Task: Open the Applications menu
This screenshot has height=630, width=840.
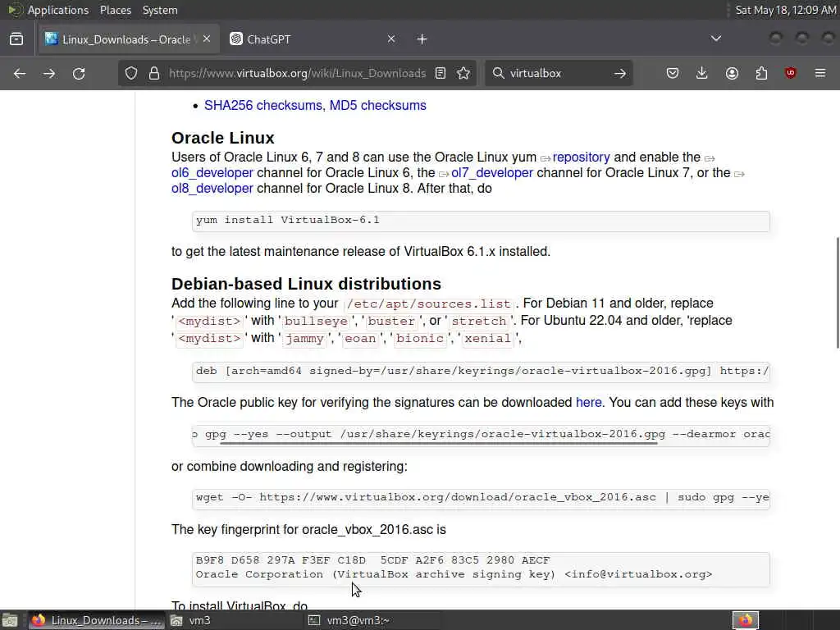Action: [x=58, y=10]
